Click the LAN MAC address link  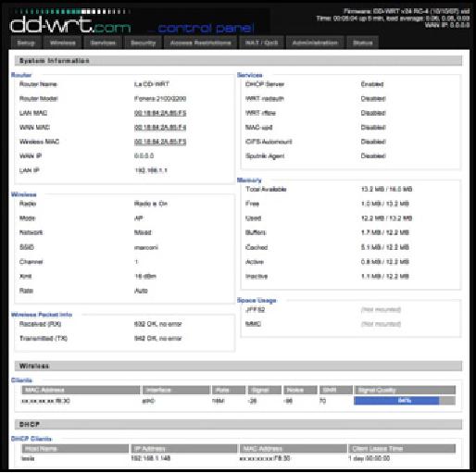click(160, 113)
